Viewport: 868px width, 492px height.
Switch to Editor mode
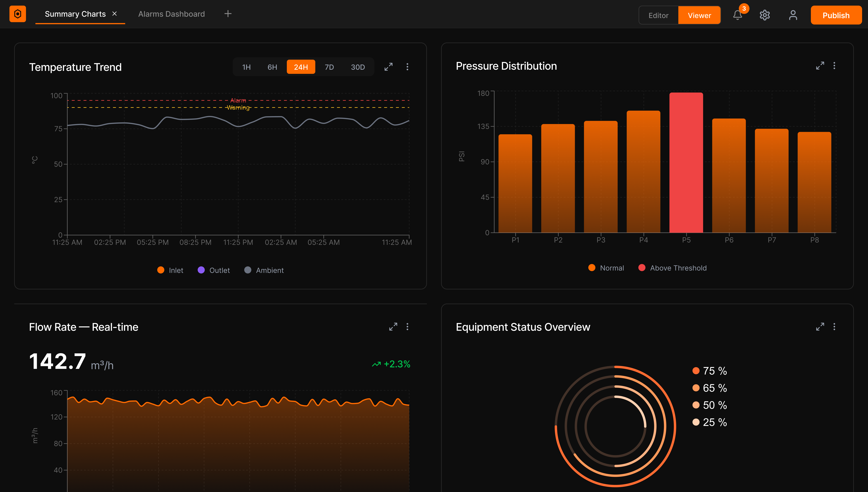coord(658,16)
